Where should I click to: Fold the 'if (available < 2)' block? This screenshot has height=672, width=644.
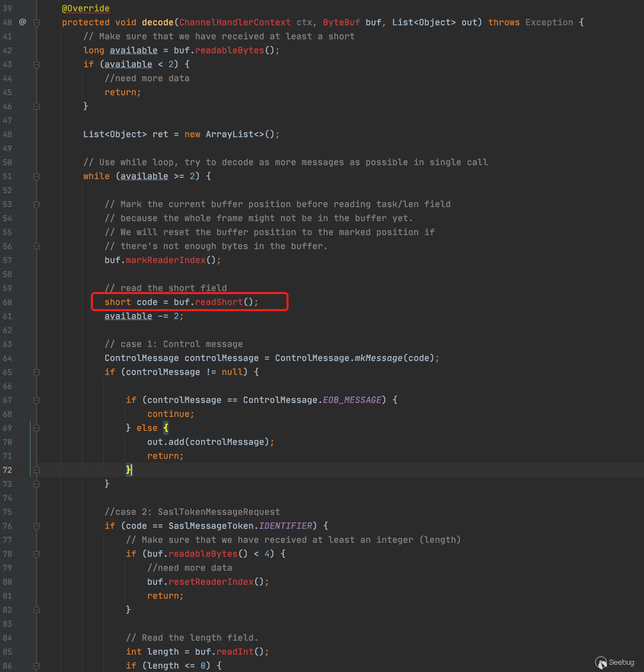click(37, 65)
